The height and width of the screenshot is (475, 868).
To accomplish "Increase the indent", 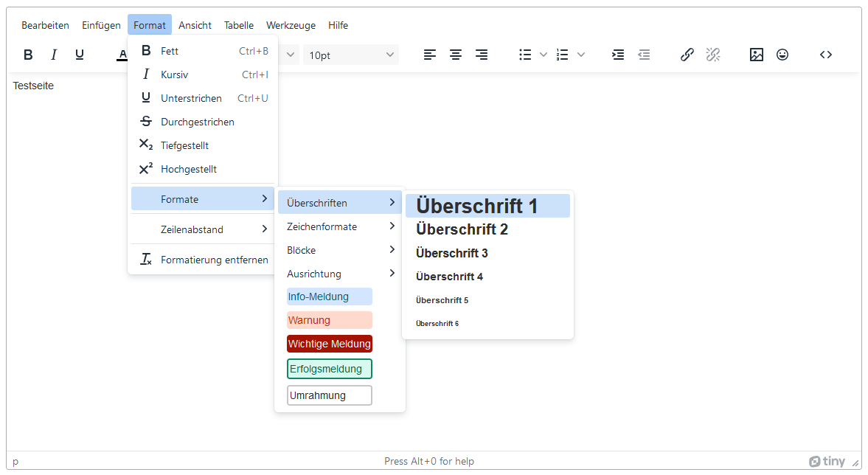I will pyautogui.click(x=618, y=55).
